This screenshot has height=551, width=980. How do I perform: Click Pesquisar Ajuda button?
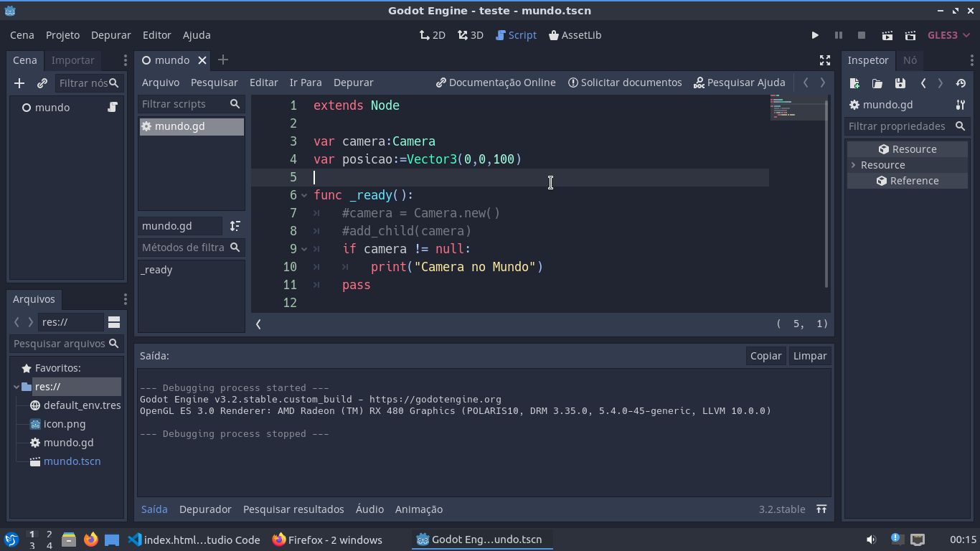coord(740,83)
